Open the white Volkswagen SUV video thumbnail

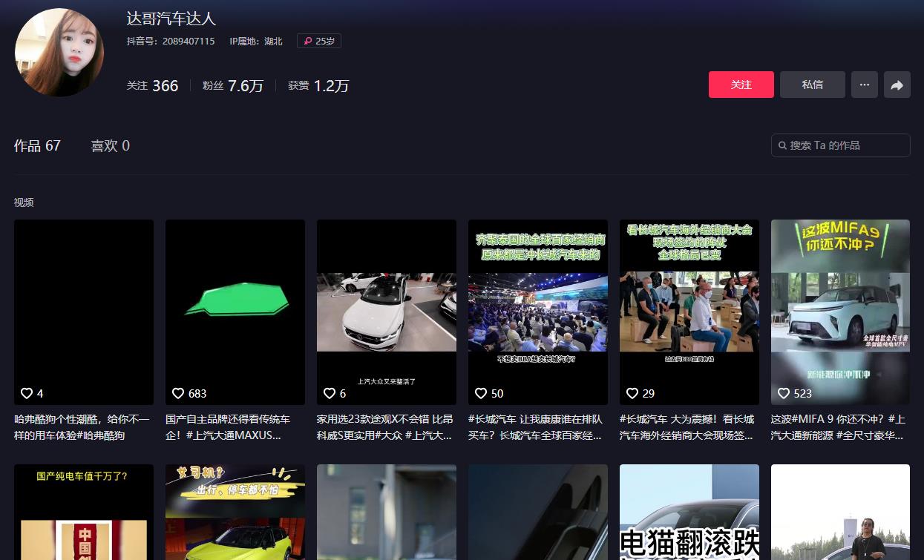pos(387,312)
